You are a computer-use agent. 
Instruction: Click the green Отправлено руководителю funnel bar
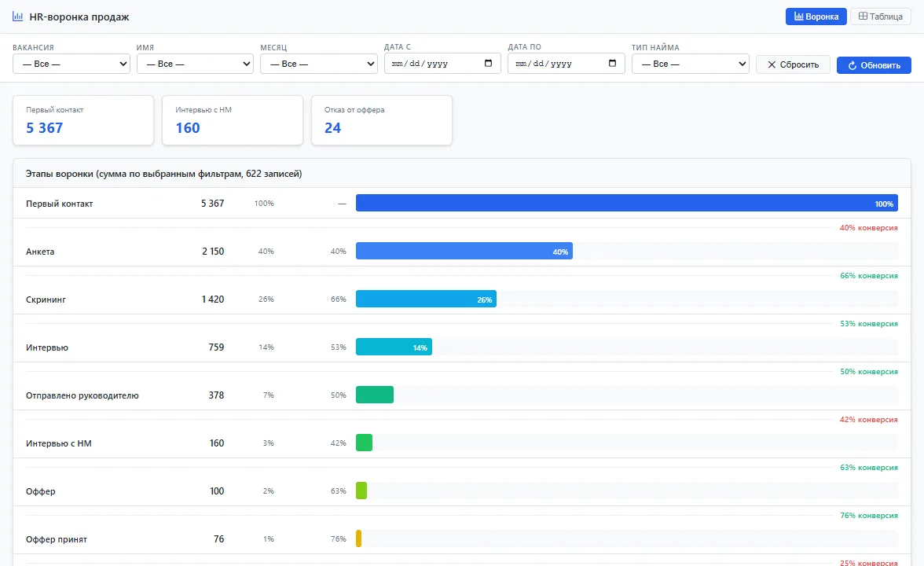pyautogui.click(x=375, y=395)
